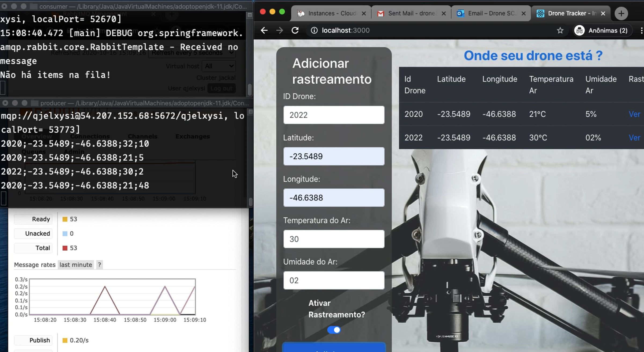Click the 'Adicionar rastreamento' form title

pos(332,71)
